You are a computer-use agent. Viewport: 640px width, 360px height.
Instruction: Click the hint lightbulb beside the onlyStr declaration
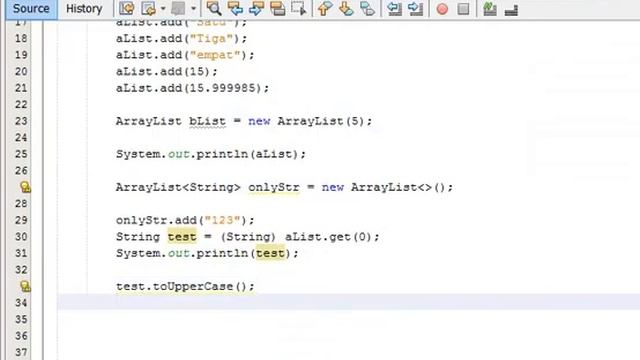[x=25, y=187]
